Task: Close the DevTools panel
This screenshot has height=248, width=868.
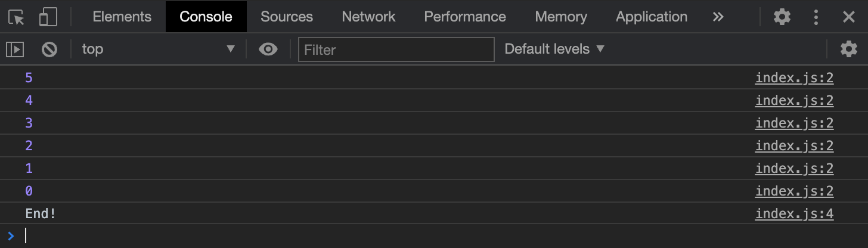Action: pos(849,17)
